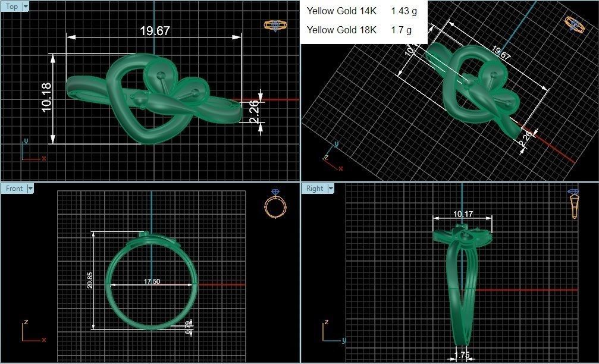Click the XZ axis indicator in Front viewport
The width and height of the screenshot is (599, 364).
(x=33, y=331)
